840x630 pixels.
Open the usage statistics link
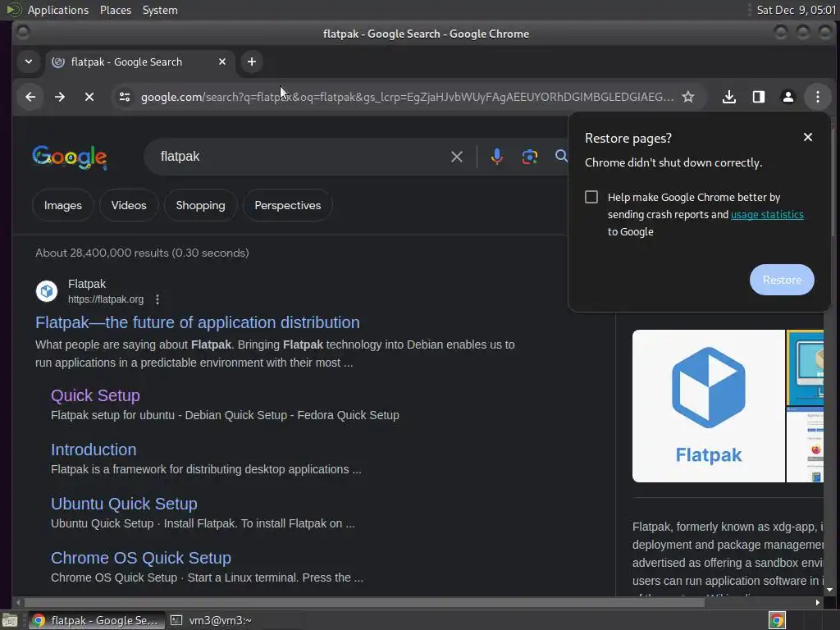(767, 214)
